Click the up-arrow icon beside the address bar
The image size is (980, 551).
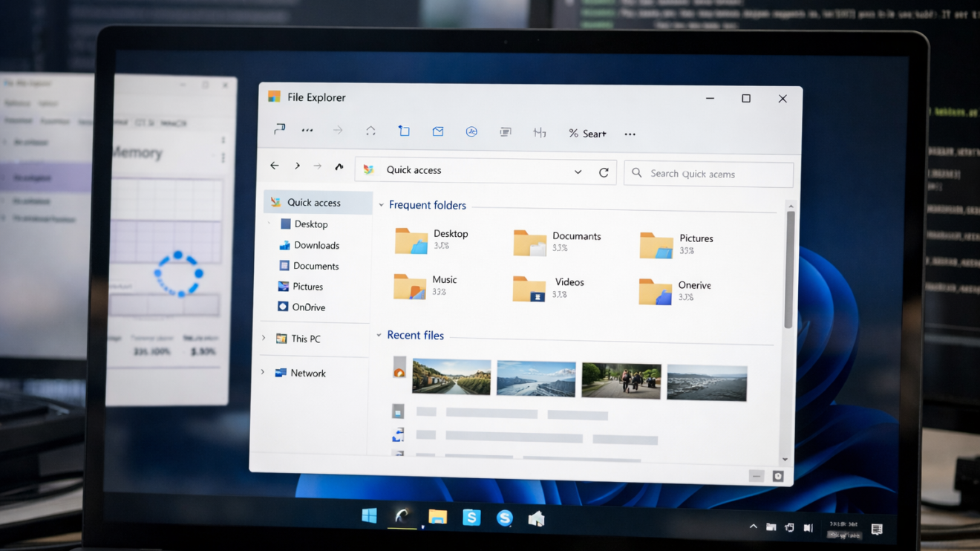click(x=339, y=167)
